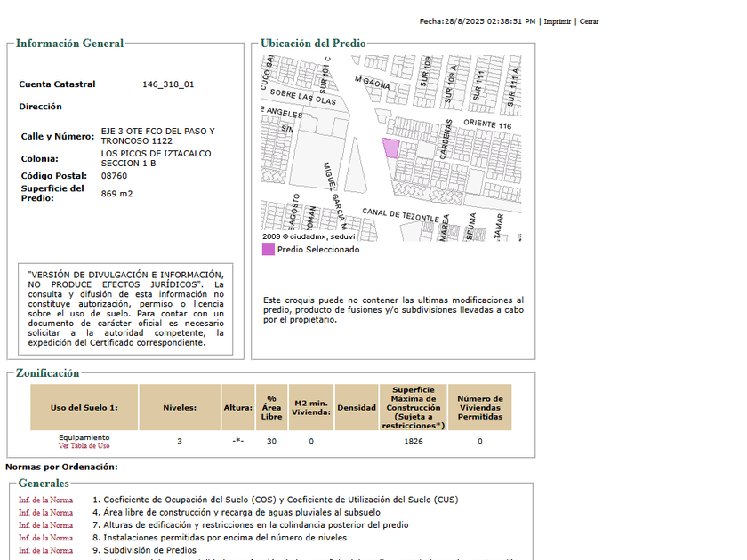Click the VERSIÓN DE DIVULGACIÓN disclaimer box
The image size is (747, 560).
125,309
